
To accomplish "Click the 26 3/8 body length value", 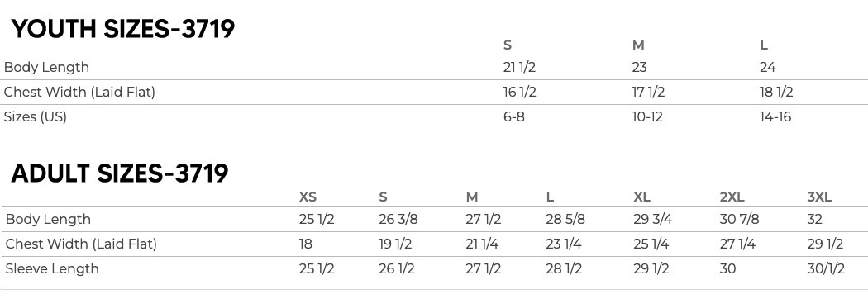I will click(x=398, y=220).
